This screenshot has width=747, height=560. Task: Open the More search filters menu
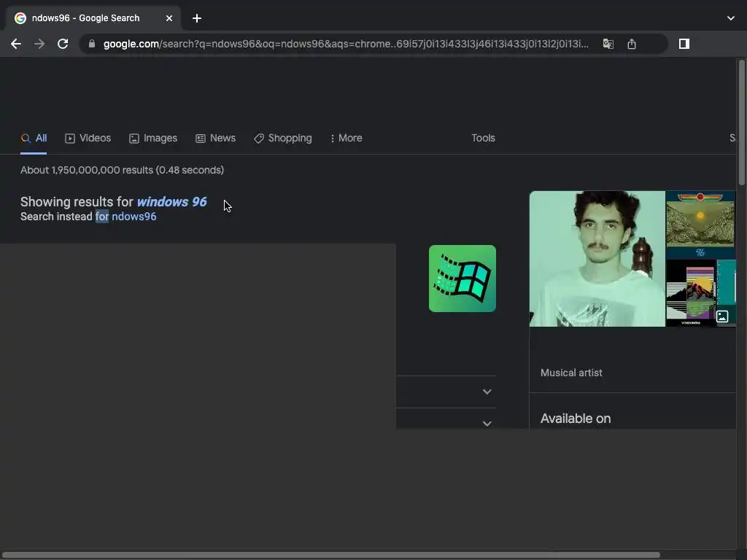coord(347,138)
